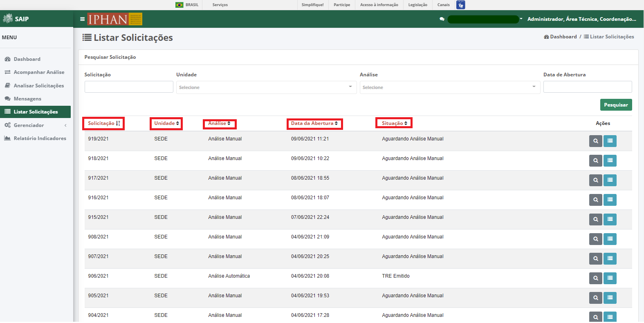Open list action for solicitação 905/2021
Image resolution: width=644 pixels, height=323 pixels.
click(x=610, y=298)
